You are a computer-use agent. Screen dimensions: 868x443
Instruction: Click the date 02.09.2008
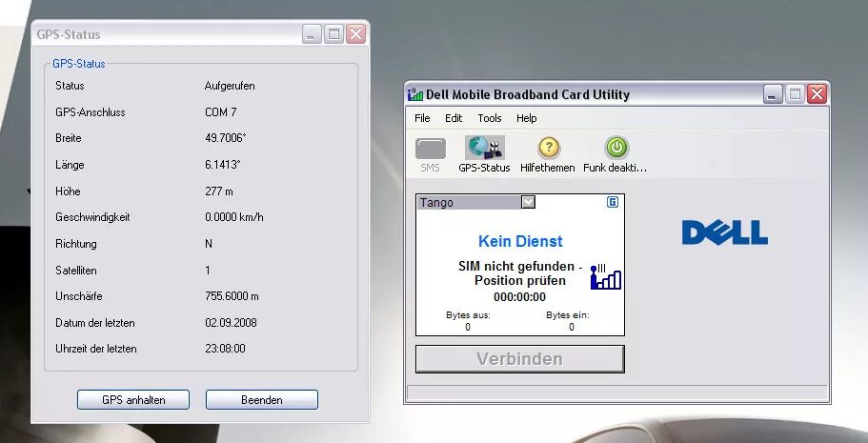[231, 323]
